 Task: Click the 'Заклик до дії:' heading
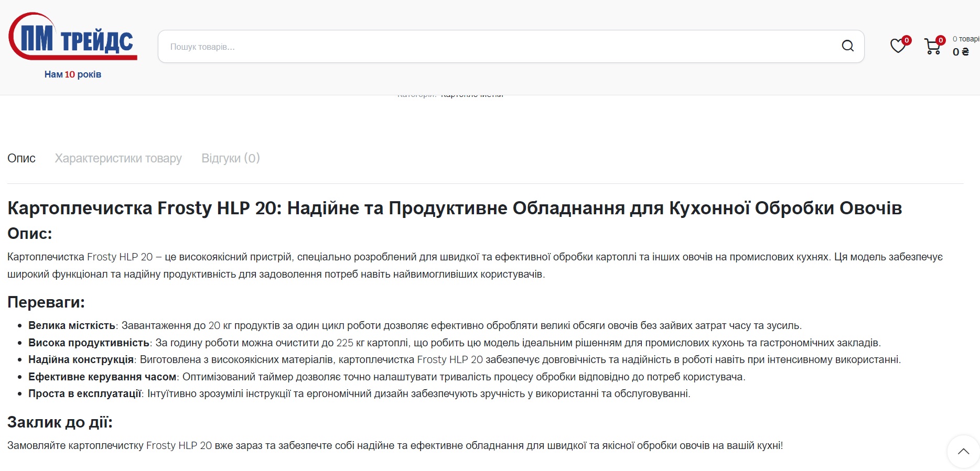pos(60,422)
